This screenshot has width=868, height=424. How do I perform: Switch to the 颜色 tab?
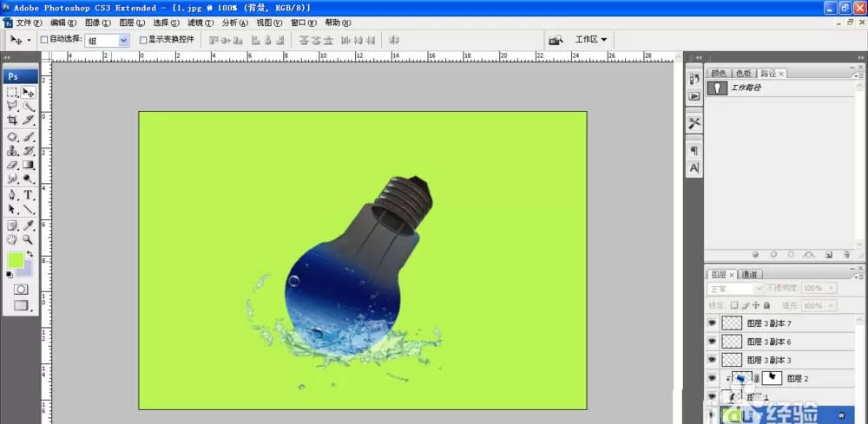tap(719, 74)
